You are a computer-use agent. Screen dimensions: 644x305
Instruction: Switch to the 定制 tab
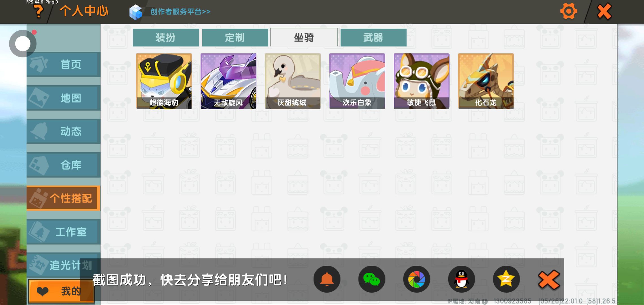point(235,37)
